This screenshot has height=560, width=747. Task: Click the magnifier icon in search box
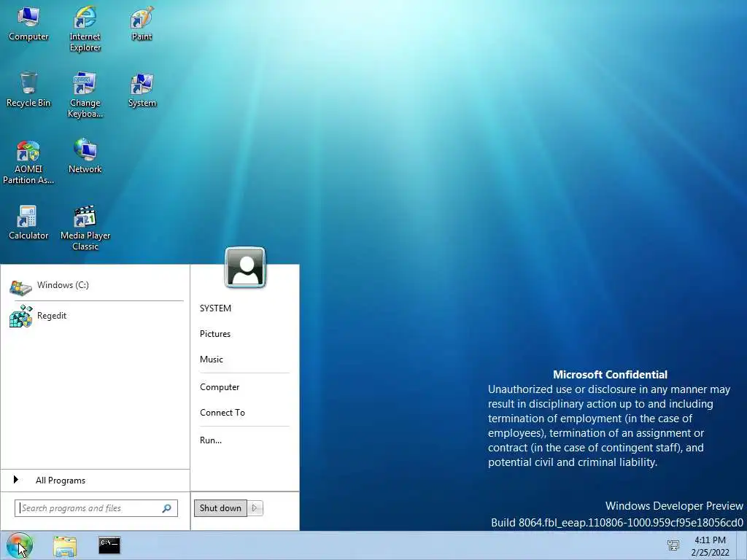click(167, 508)
